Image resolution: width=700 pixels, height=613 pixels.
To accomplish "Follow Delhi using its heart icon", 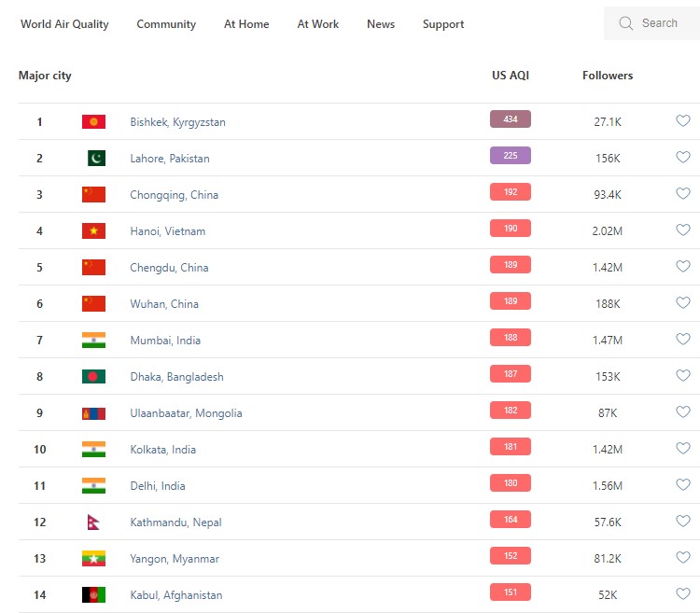I will coord(683,485).
